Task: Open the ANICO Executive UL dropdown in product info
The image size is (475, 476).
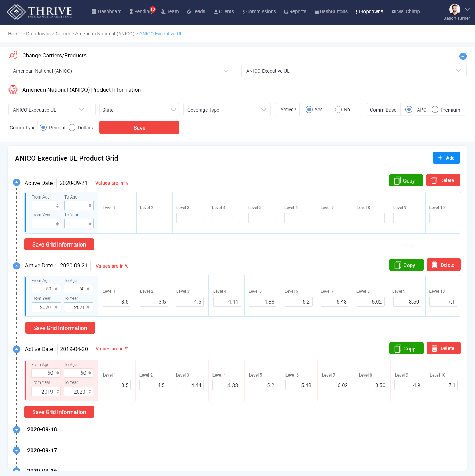Action: click(52, 110)
